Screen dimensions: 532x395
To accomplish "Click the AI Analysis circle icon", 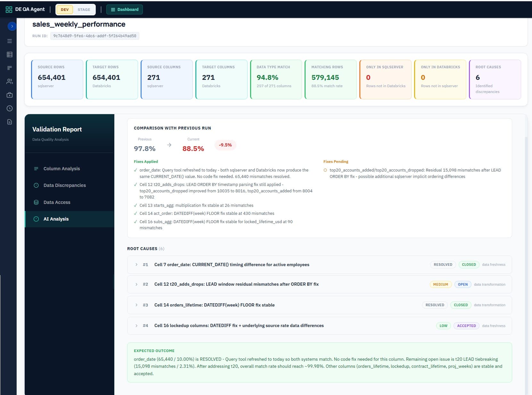I will point(36,219).
